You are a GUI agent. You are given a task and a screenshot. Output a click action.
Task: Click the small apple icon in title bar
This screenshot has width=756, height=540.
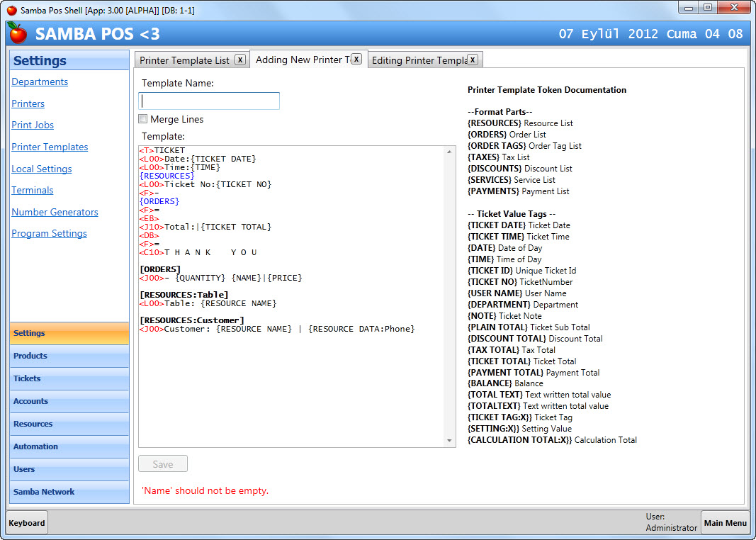pyautogui.click(x=11, y=10)
